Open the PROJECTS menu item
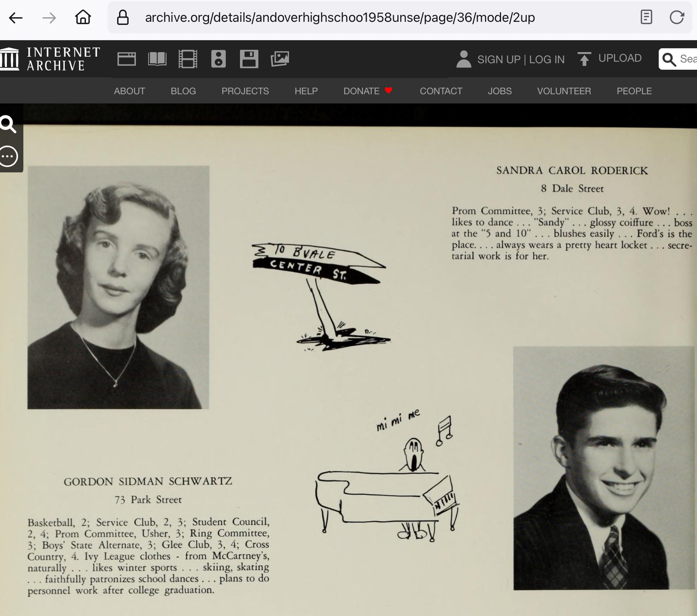Viewport: 697px width, 616px height. [x=245, y=91]
